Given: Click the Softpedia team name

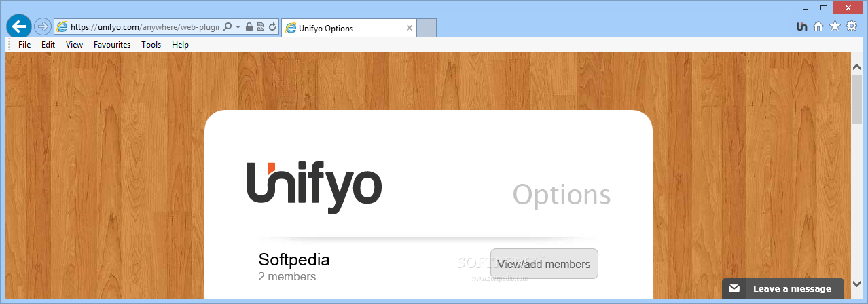Looking at the screenshot, I should click(x=294, y=259).
